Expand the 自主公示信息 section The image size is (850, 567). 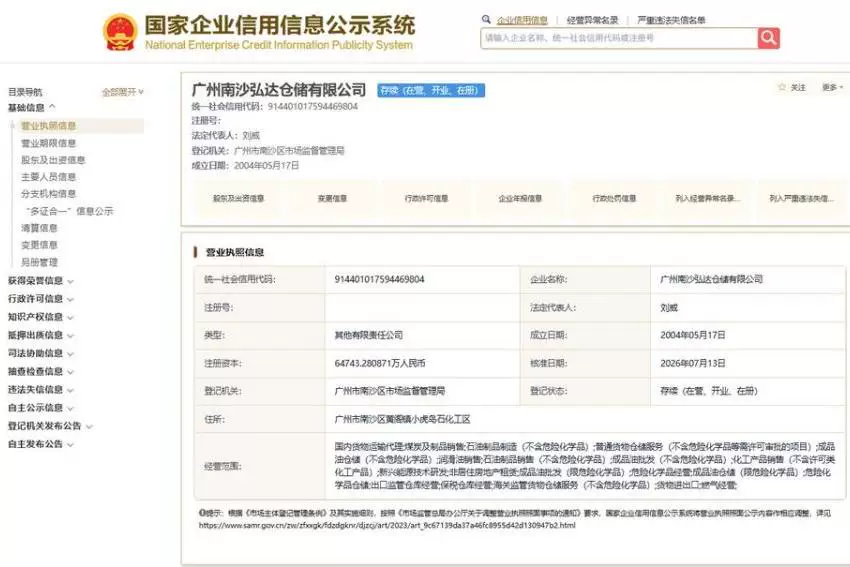point(41,408)
